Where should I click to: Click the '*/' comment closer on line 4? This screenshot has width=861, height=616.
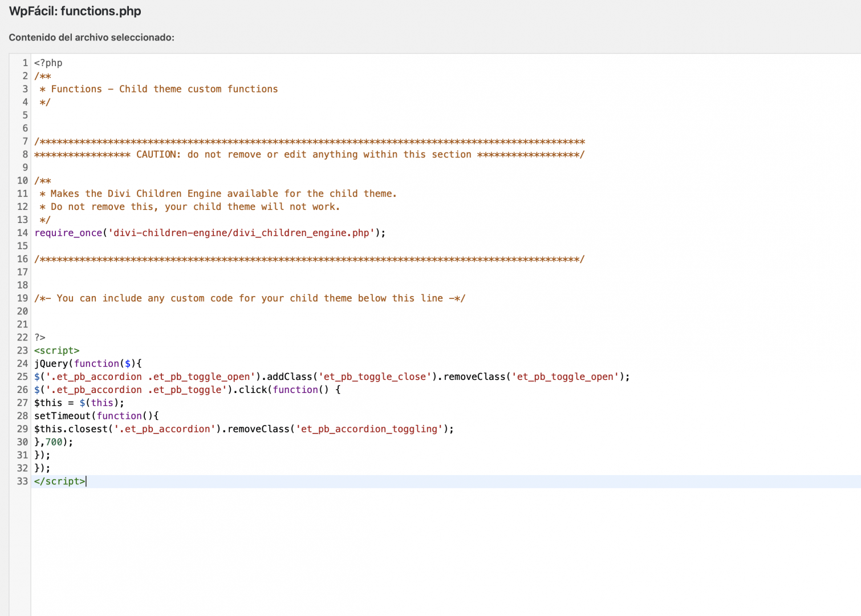click(45, 102)
